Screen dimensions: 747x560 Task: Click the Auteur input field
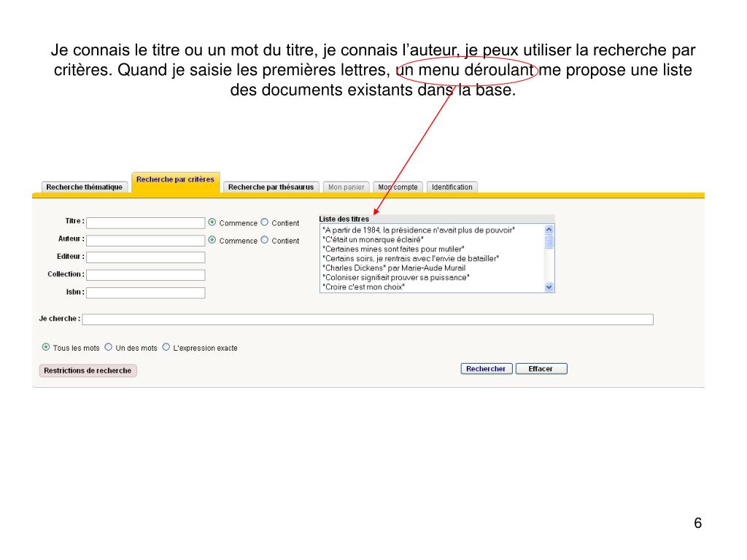(146, 241)
